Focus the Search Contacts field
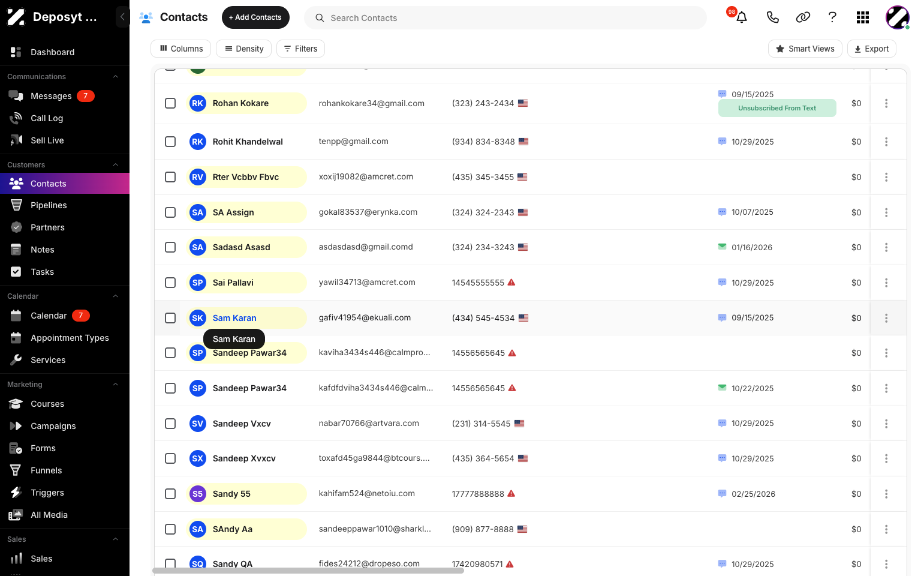 [x=505, y=17]
